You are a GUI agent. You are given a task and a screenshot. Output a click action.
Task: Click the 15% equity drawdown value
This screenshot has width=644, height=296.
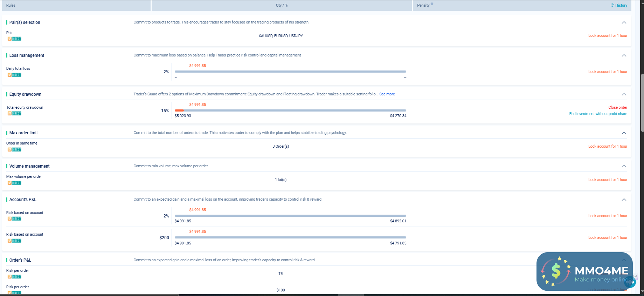[165, 111]
